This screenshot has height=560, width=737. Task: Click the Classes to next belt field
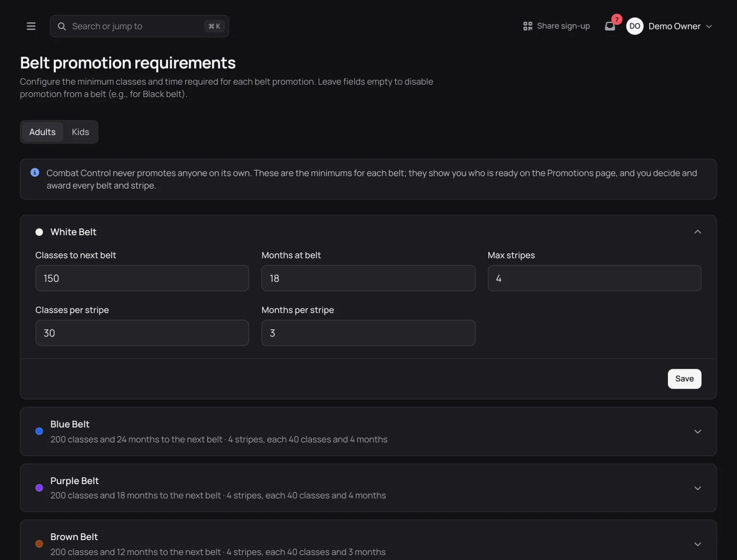pos(142,278)
